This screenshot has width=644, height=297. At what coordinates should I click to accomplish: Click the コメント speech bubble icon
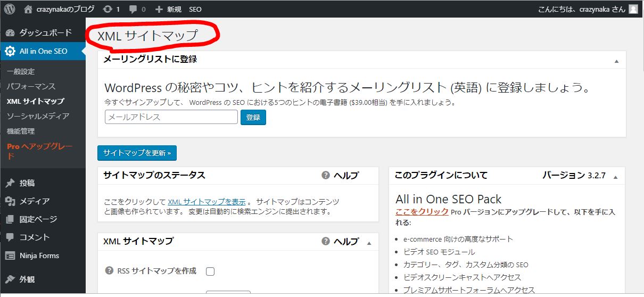click(x=10, y=237)
